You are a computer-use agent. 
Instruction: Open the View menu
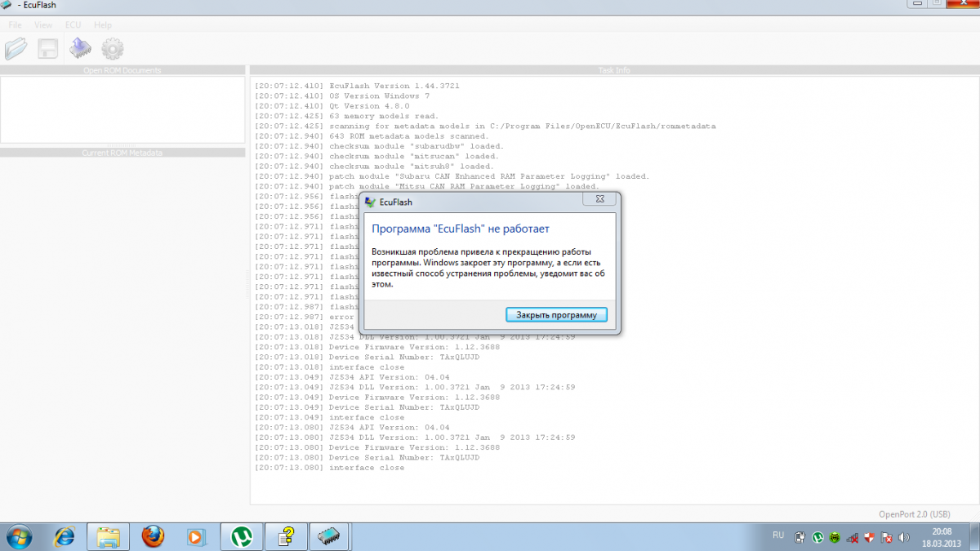pos(43,25)
